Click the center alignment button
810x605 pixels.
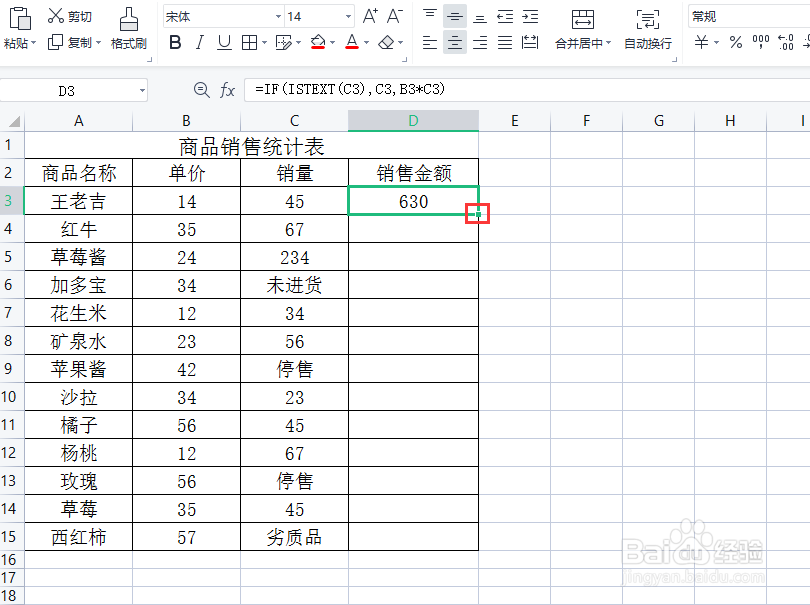[455, 43]
